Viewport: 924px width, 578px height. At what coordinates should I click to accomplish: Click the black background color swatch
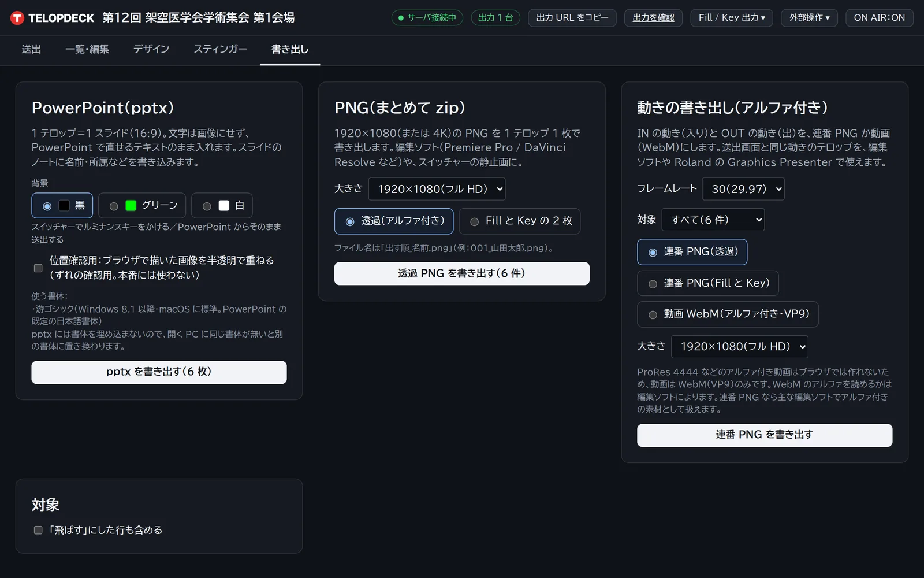tap(64, 206)
